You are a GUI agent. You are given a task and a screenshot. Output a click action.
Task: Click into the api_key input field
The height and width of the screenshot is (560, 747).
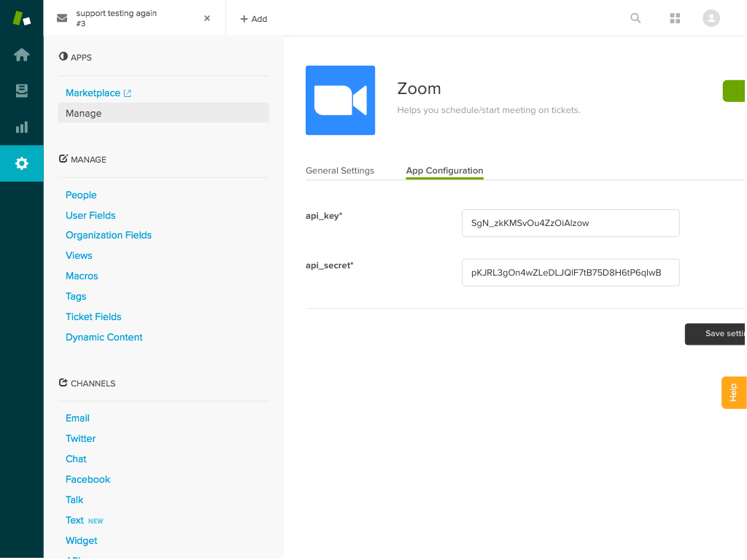[x=570, y=223]
